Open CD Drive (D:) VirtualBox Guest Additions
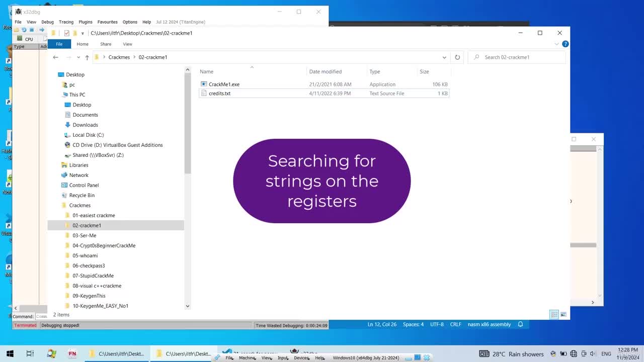 coord(117,145)
